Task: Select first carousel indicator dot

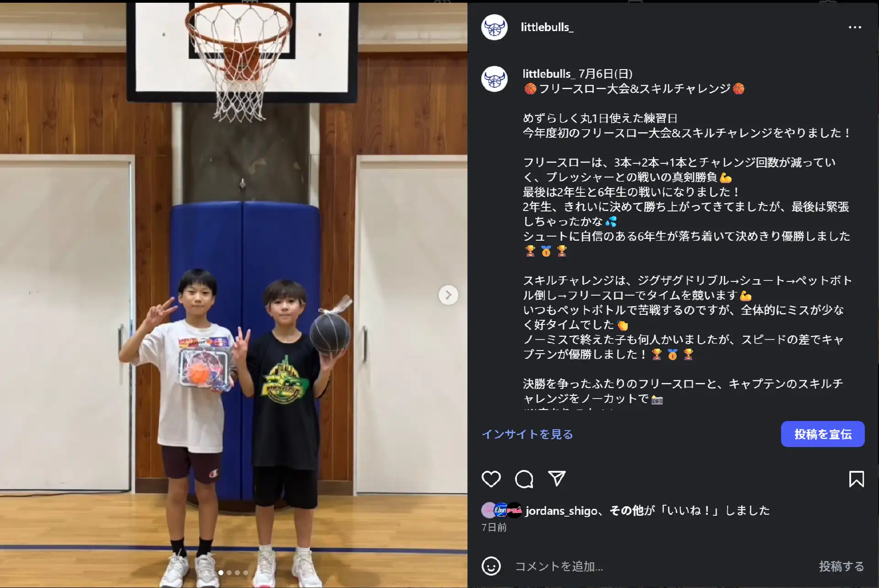Action: coord(221,572)
